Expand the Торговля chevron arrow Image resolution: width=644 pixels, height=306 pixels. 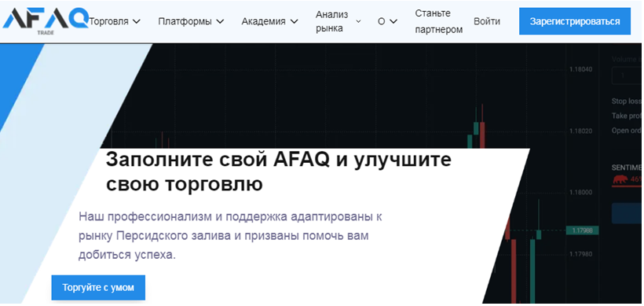point(137,21)
